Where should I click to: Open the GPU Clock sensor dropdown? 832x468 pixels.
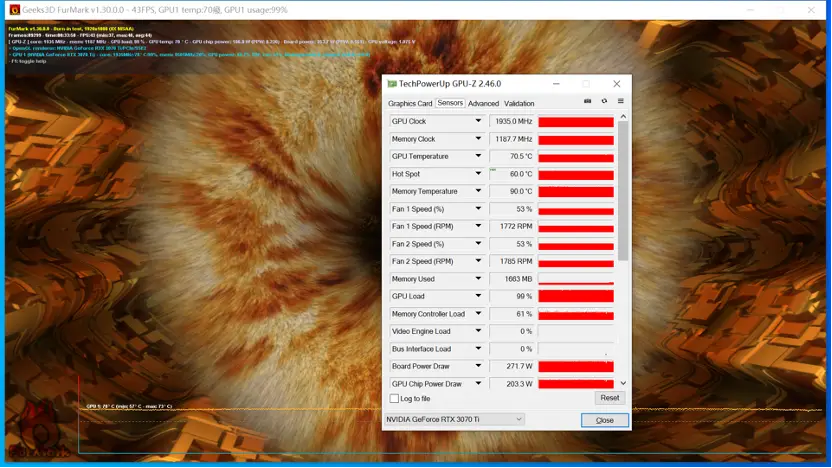478,121
